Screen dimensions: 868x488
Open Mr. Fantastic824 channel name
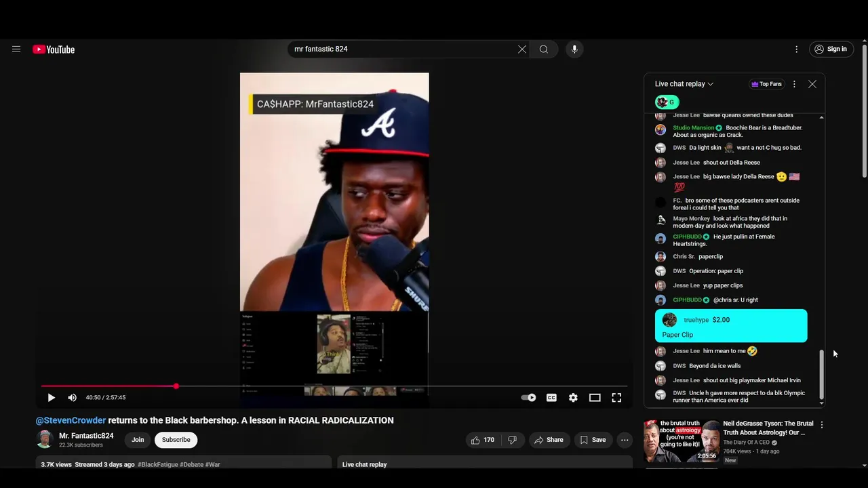[x=86, y=436]
